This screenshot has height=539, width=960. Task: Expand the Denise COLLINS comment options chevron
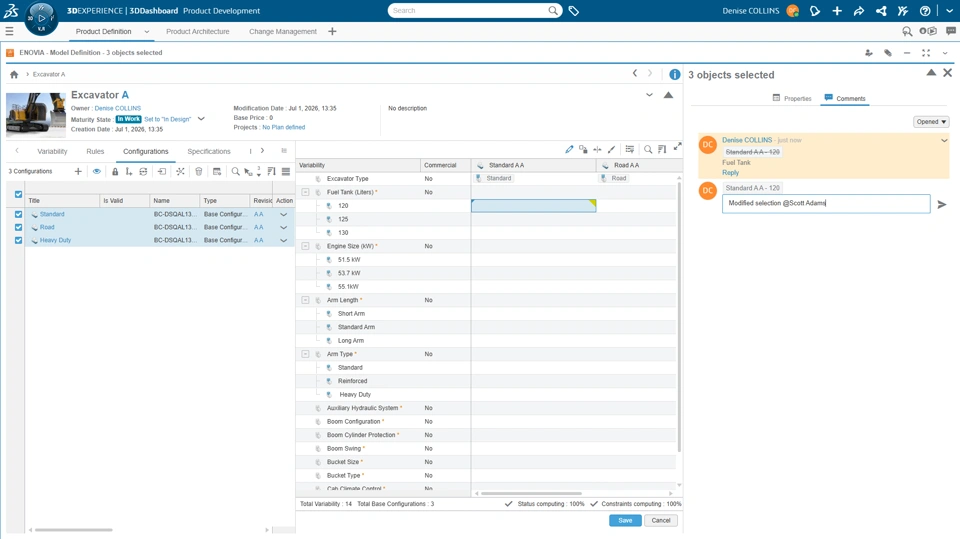point(944,140)
